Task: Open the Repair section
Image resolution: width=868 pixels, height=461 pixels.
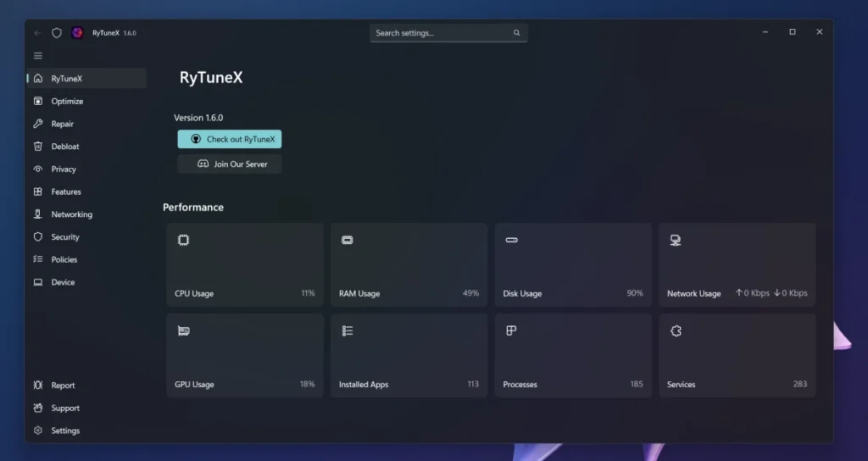Action: [x=87, y=124]
